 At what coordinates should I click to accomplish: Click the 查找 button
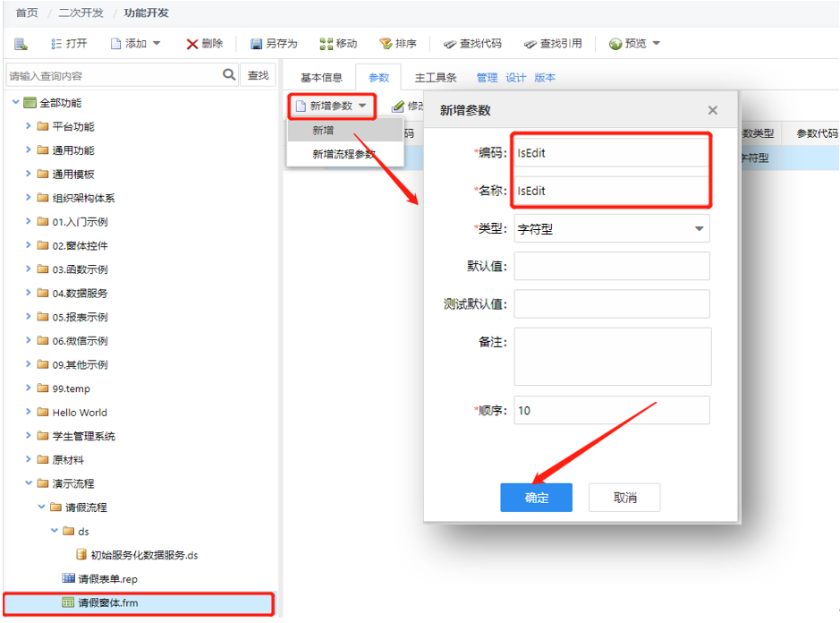click(x=258, y=75)
